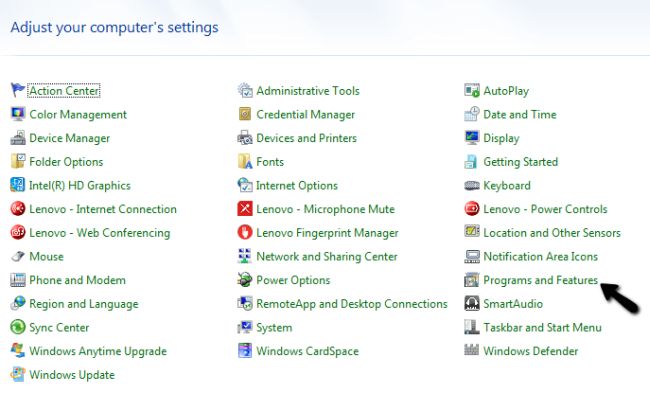
Task: Click the Phone and Modem icon
Action: coord(18,280)
